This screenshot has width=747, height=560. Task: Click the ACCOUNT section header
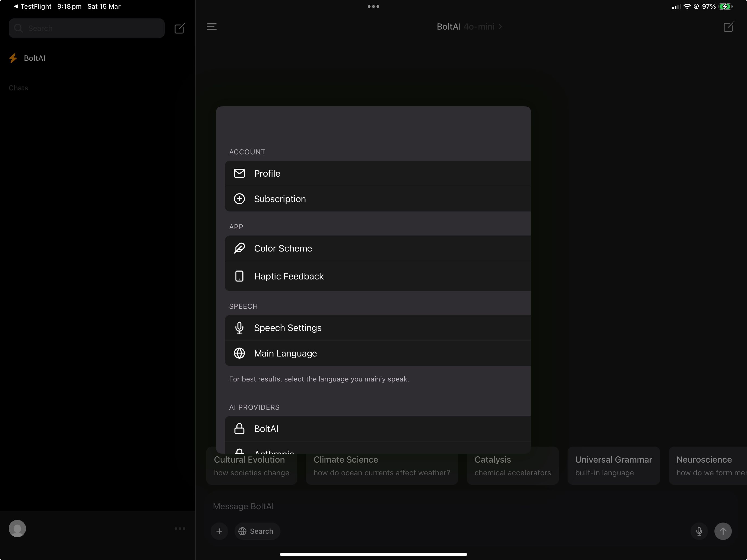(247, 152)
